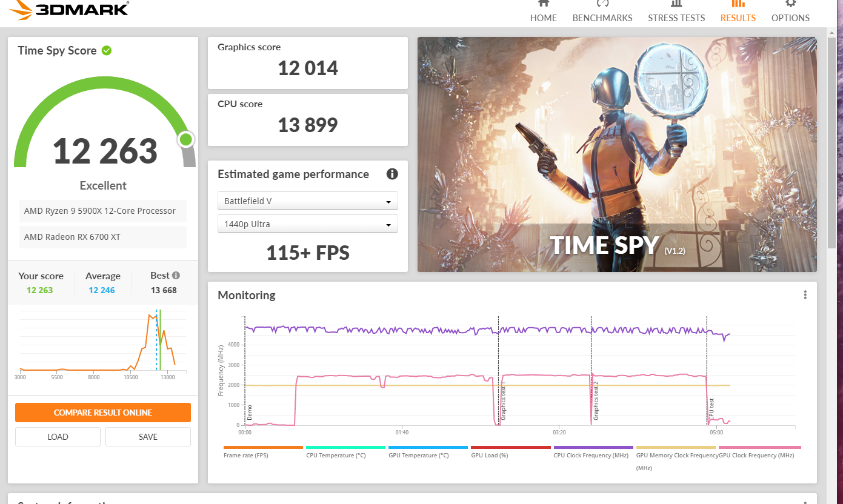Viewport: 843px width, 504px height.
Task: Click the Results bar chart icon
Action: [738, 3]
